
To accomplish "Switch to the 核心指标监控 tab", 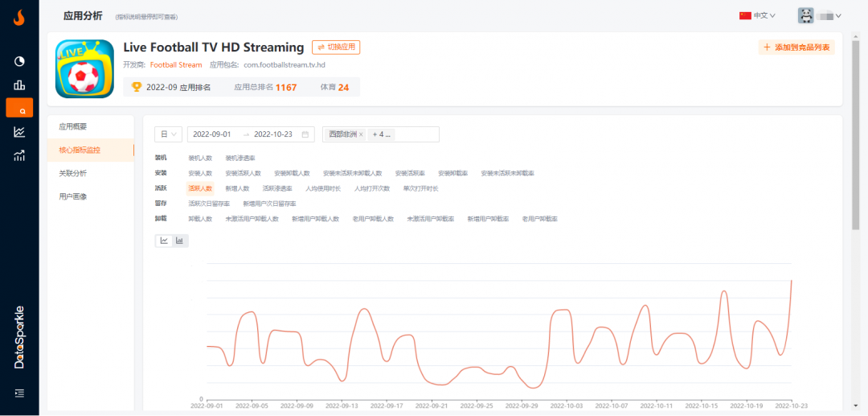I will pos(91,150).
